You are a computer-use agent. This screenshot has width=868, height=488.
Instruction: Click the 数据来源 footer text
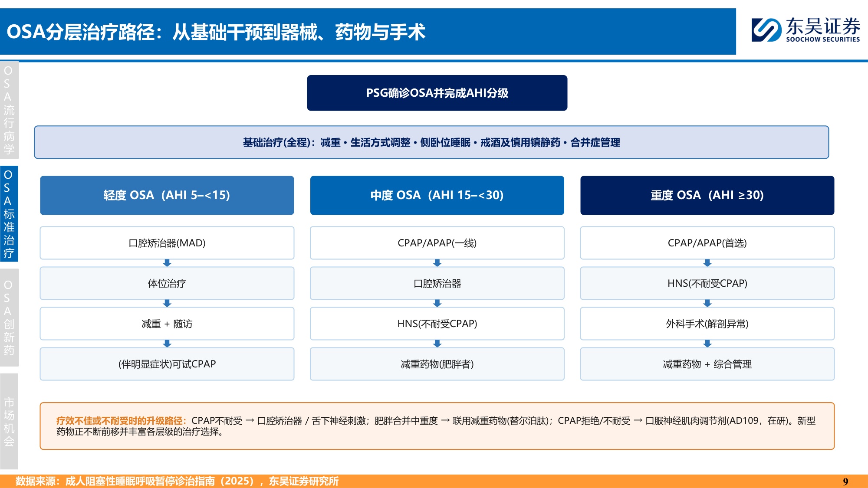coord(177,481)
